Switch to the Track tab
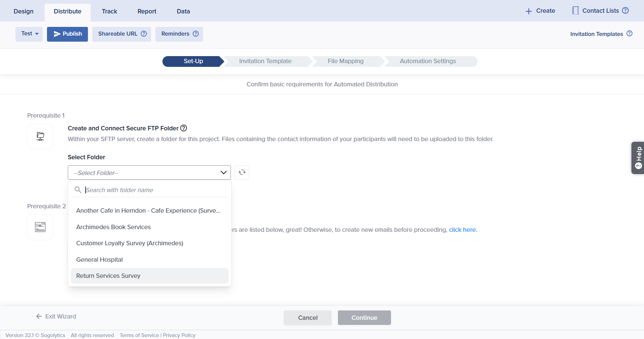The width and height of the screenshot is (644, 339). pyautogui.click(x=109, y=11)
